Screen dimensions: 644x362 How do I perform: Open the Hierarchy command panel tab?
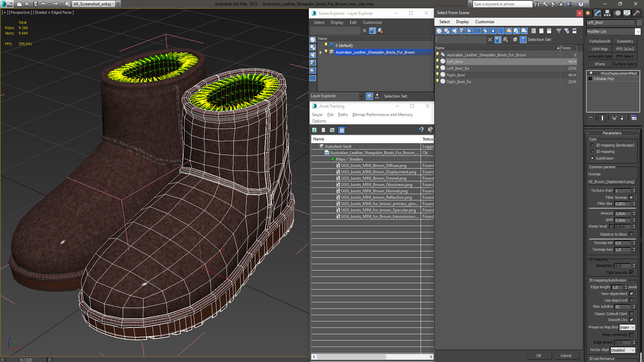(607, 13)
